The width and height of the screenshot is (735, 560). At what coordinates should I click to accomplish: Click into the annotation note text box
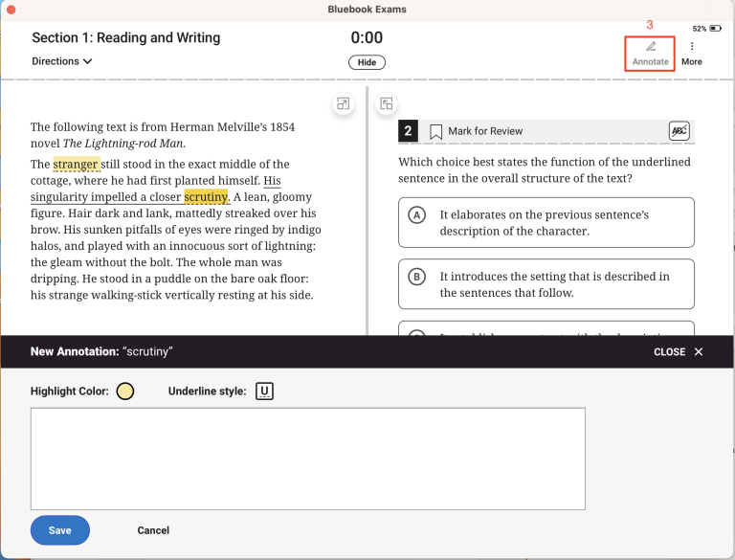(x=308, y=459)
